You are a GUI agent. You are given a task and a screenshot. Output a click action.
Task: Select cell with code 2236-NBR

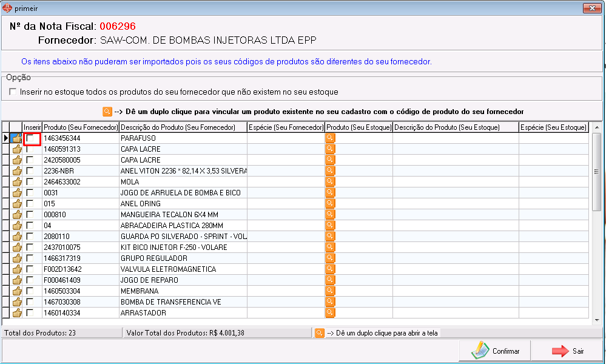coord(81,171)
